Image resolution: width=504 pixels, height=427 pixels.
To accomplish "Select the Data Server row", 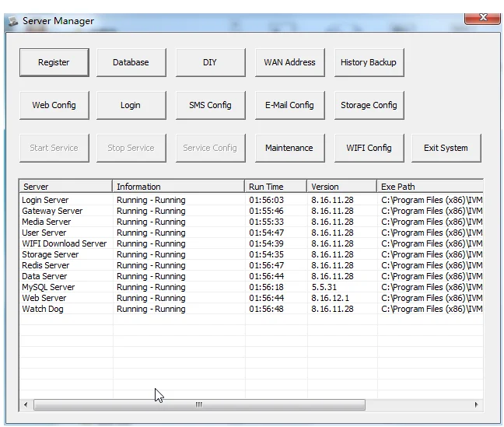I will tap(251, 277).
